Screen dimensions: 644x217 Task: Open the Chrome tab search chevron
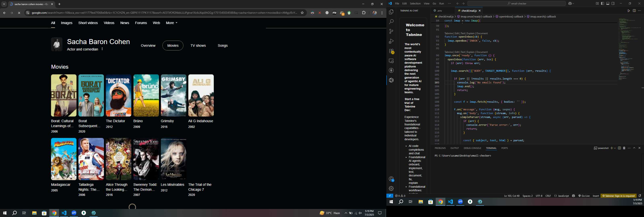[4, 4]
